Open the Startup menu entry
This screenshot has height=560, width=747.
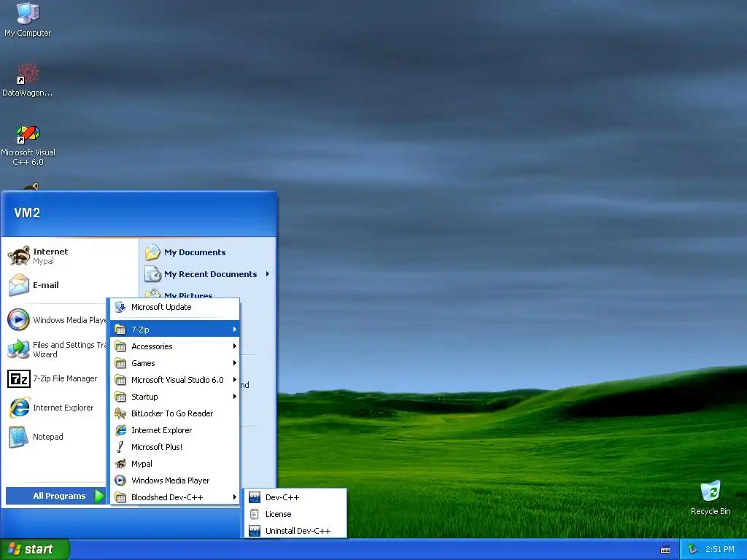[x=175, y=396]
